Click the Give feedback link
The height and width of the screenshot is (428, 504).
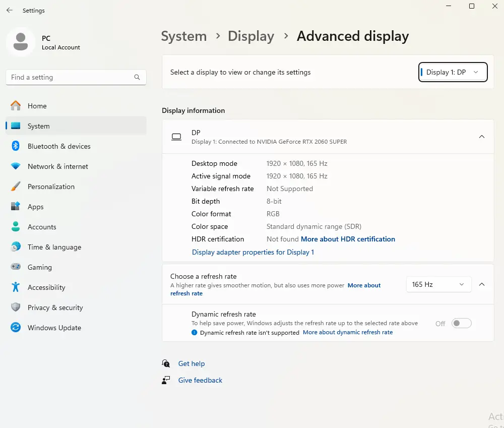200,380
